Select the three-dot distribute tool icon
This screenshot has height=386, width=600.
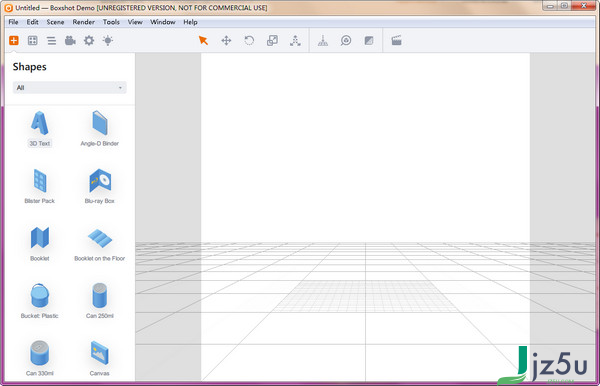pyautogui.click(x=295, y=40)
